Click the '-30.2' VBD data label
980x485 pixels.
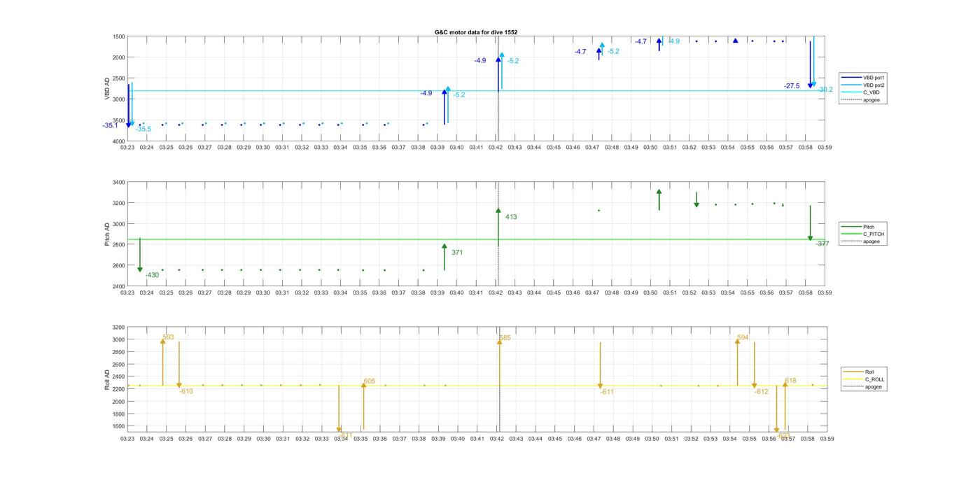[x=825, y=90]
